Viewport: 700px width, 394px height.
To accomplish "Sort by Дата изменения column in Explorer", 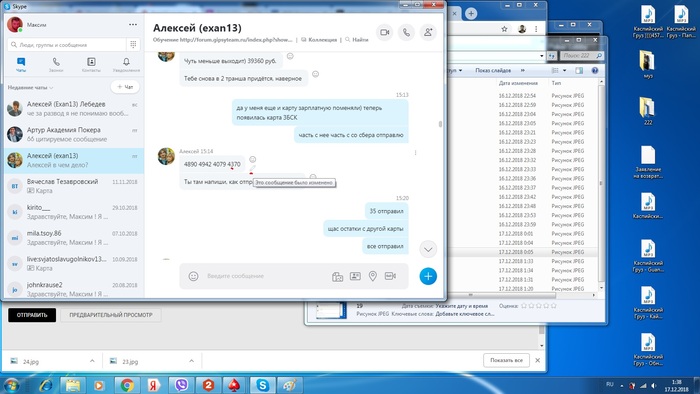I will click(x=518, y=83).
